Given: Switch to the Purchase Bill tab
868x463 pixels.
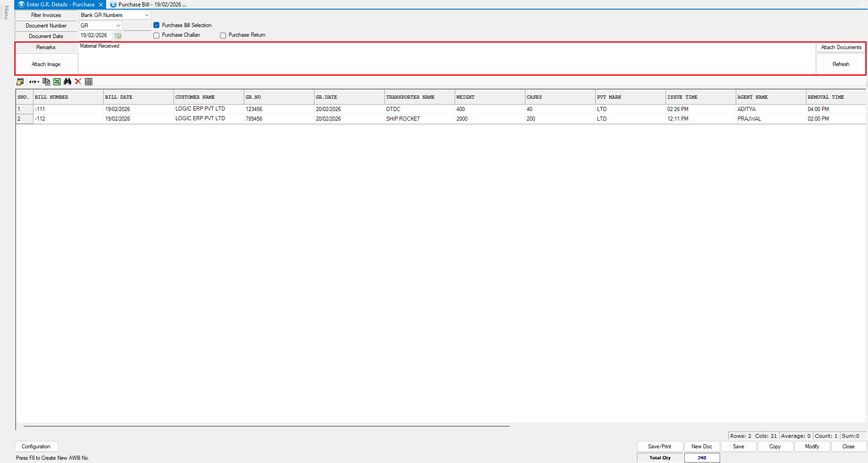Looking at the screenshot, I should pos(148,5).
